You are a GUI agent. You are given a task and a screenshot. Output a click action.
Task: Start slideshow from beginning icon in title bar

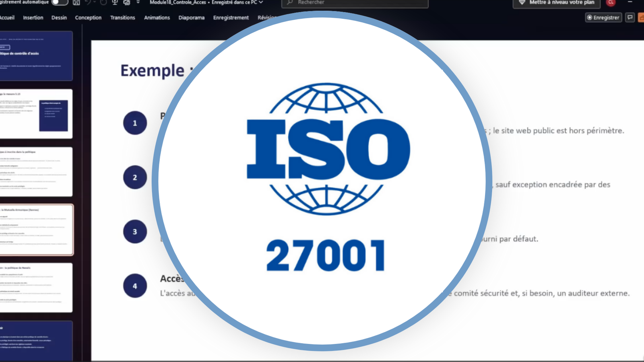(115, 2)
